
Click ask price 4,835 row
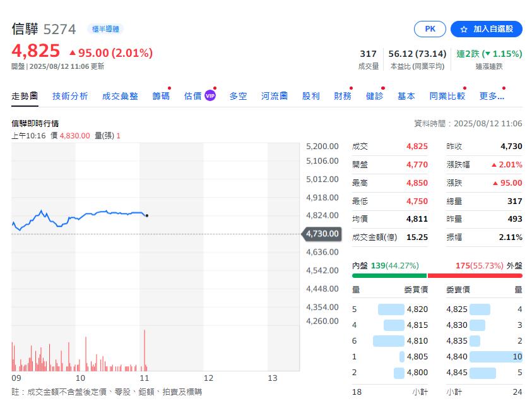coord(484,341)
